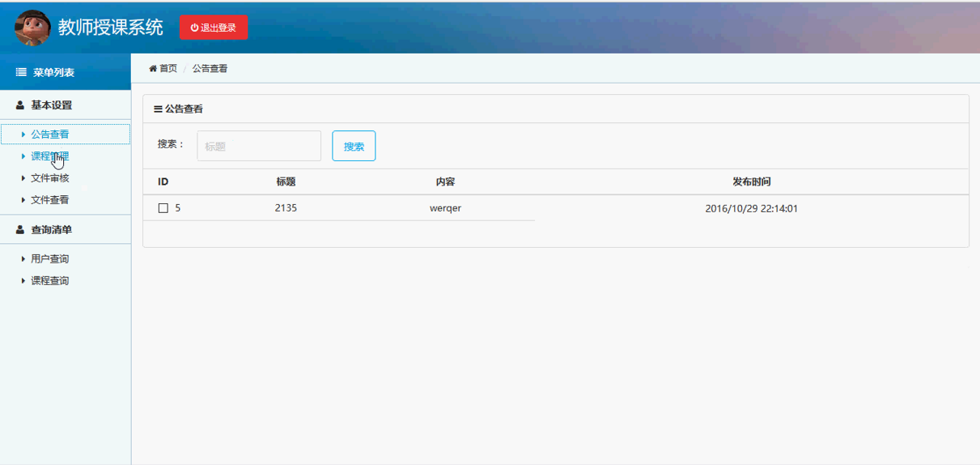Viewport: 980px width, 465px height.
Task: Click the bars icon in panel header
Action: pyautogui.click(x=158, y=109)
